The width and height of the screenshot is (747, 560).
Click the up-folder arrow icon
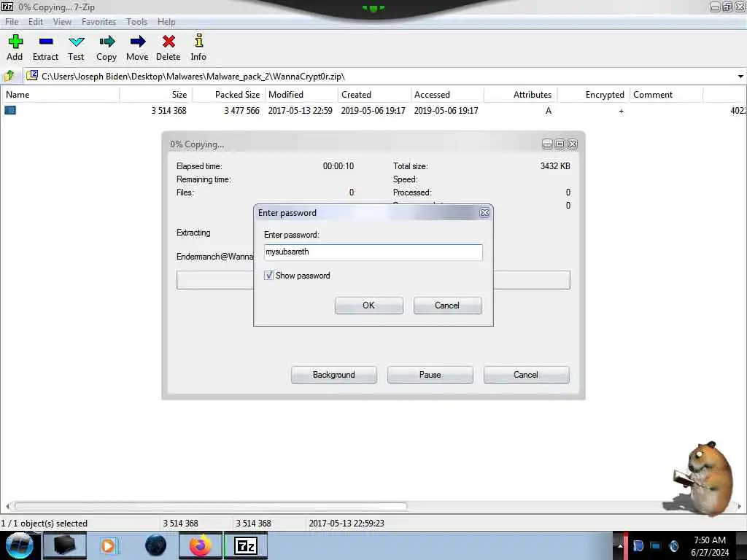(9, 76)
